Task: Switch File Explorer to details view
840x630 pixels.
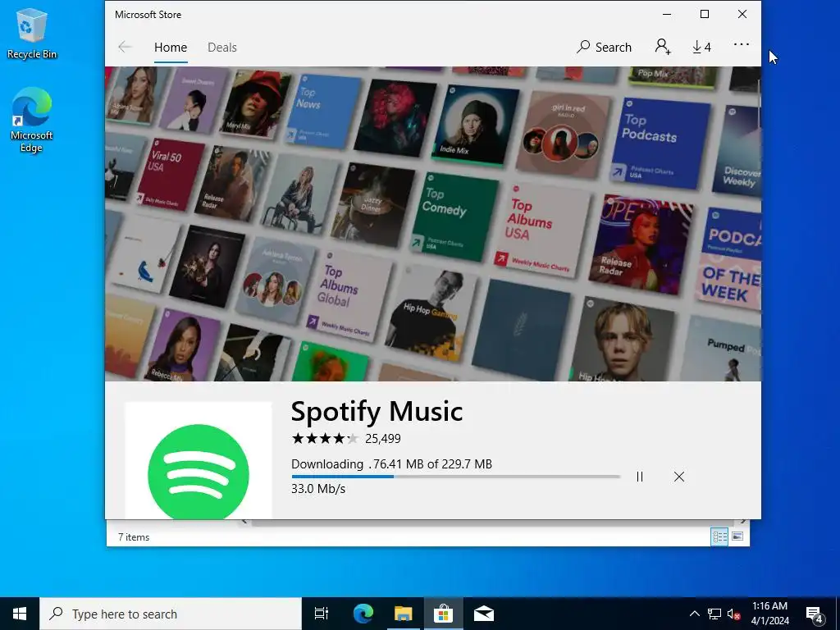Action: coord(719,536)
